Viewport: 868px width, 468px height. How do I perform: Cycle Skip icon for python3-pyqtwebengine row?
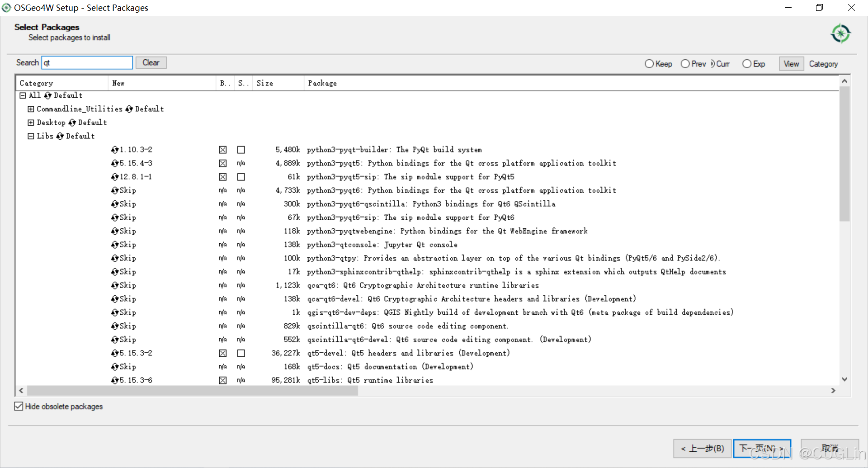(x=115, y=231)
